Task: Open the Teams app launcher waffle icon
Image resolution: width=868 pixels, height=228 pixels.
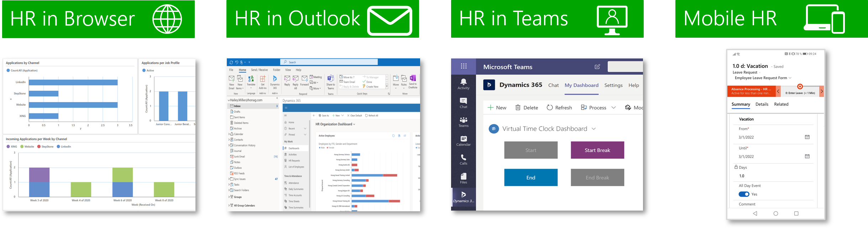Action: point(463,66)
